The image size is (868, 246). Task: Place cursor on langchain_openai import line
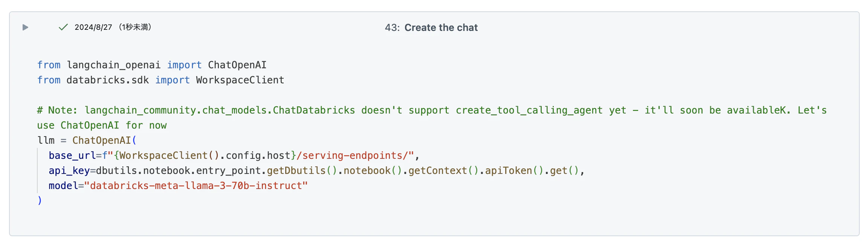[152, 65]
